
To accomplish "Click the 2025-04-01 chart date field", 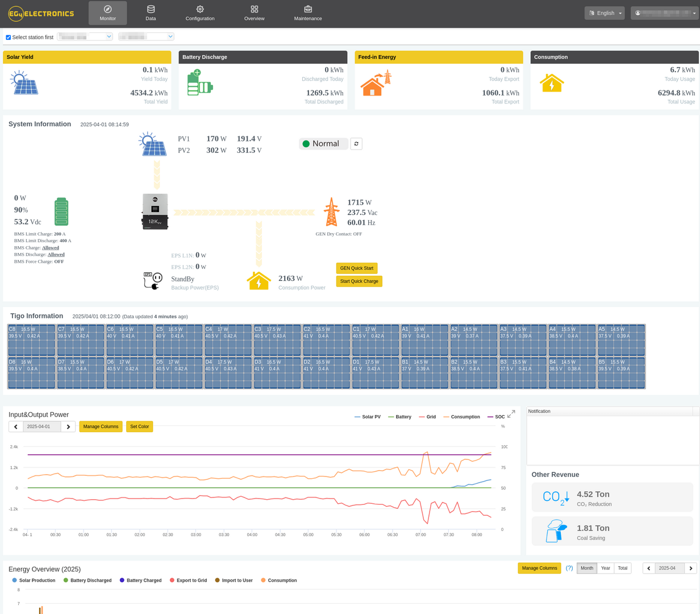I will pos(41,426).
